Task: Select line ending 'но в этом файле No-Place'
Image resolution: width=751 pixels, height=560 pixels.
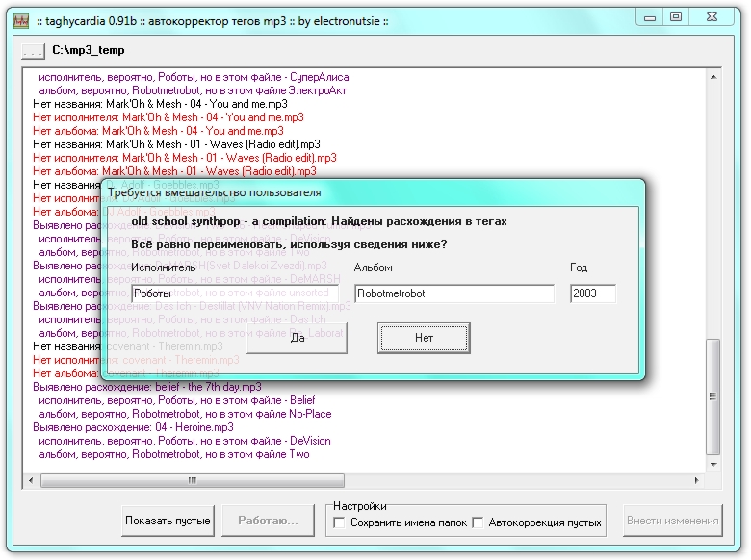Action: (x=185, y=414)
